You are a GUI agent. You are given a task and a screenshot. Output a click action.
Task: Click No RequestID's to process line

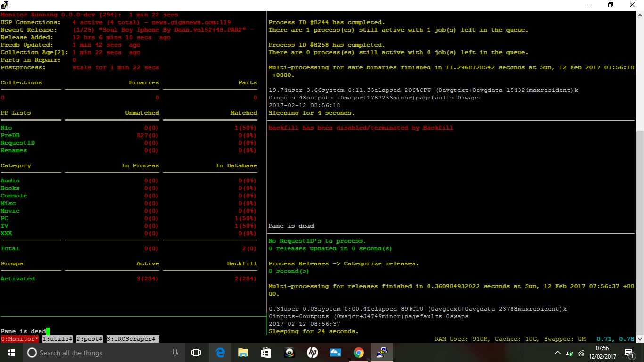tap(317, 241)
